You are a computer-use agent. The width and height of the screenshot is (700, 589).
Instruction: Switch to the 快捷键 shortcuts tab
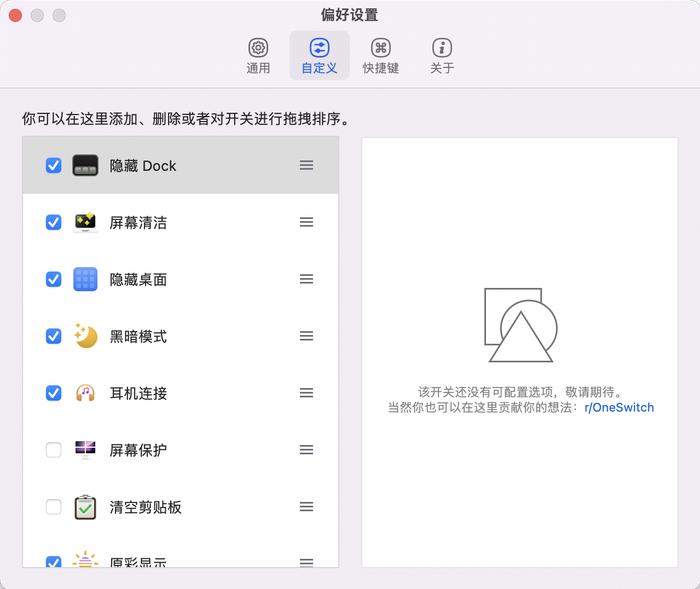click(380, 56)
